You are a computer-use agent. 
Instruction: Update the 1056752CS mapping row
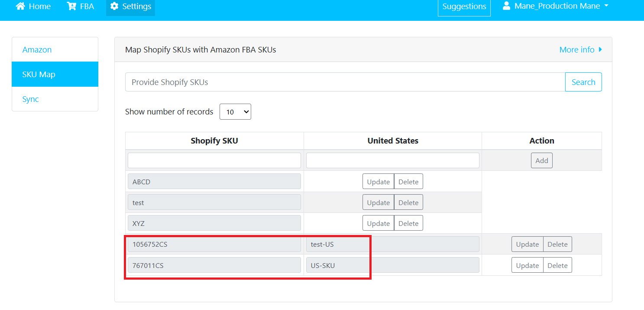pyautogui.click(x=527, y=244)
